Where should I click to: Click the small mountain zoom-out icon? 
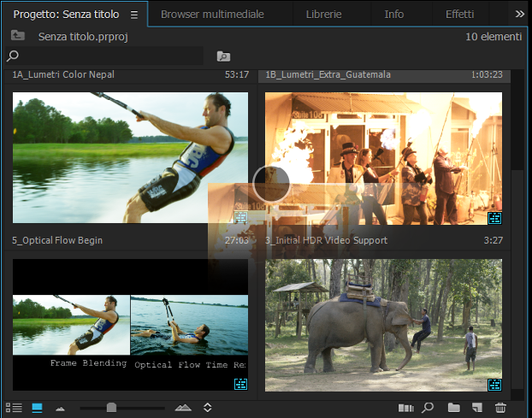click(61, 409)
